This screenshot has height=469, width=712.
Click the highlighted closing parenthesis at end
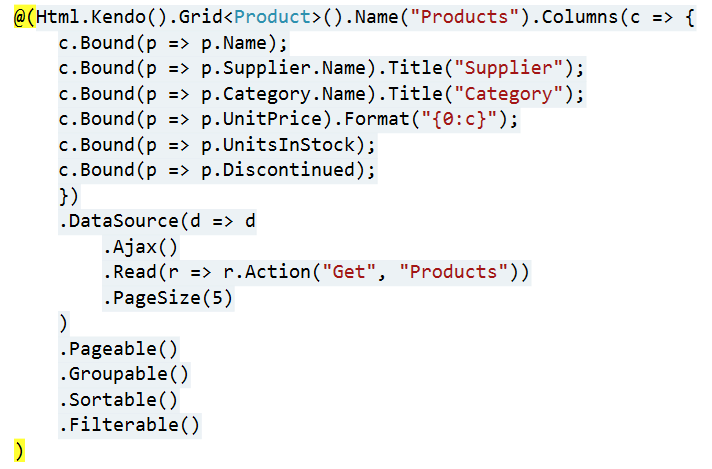coord(19,451)
